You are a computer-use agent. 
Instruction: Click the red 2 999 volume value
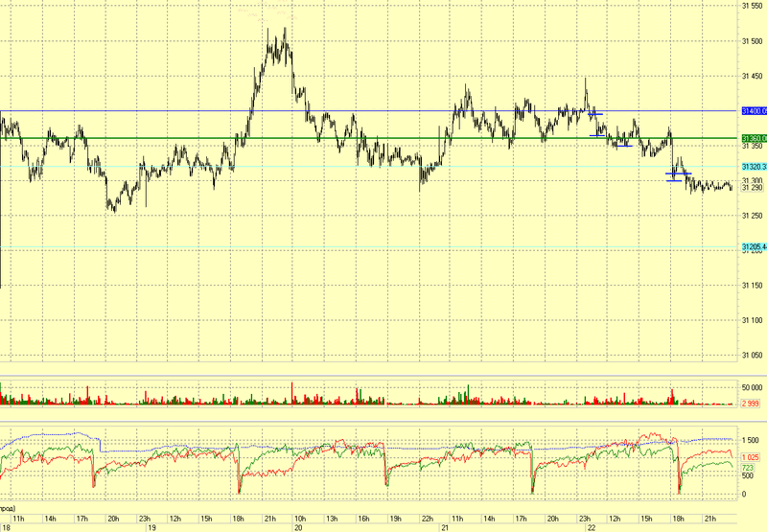click(751, 404)
